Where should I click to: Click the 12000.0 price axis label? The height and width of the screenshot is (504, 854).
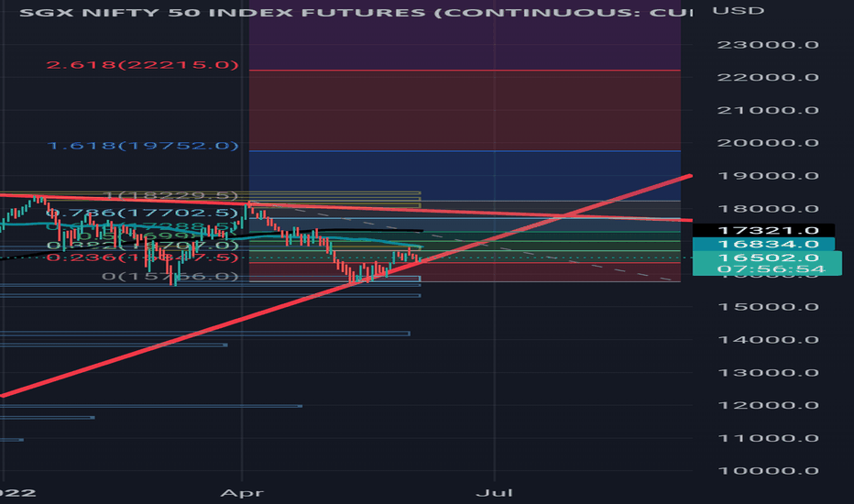pyautogui.click(x=768, y=405)
